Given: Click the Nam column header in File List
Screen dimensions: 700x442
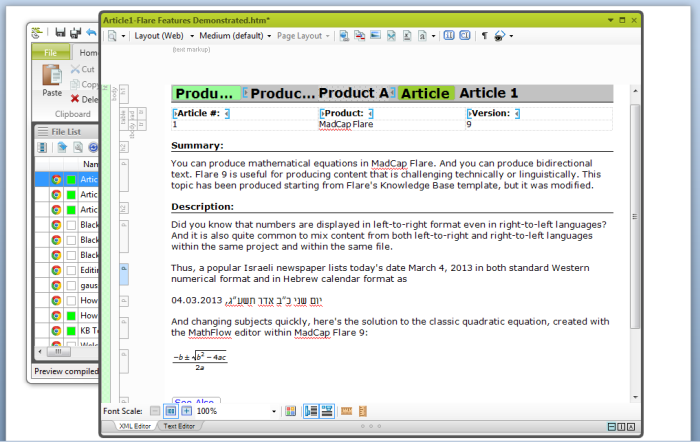Looking at the screenshot, I should pyautogui.click(x=90, y=164).
